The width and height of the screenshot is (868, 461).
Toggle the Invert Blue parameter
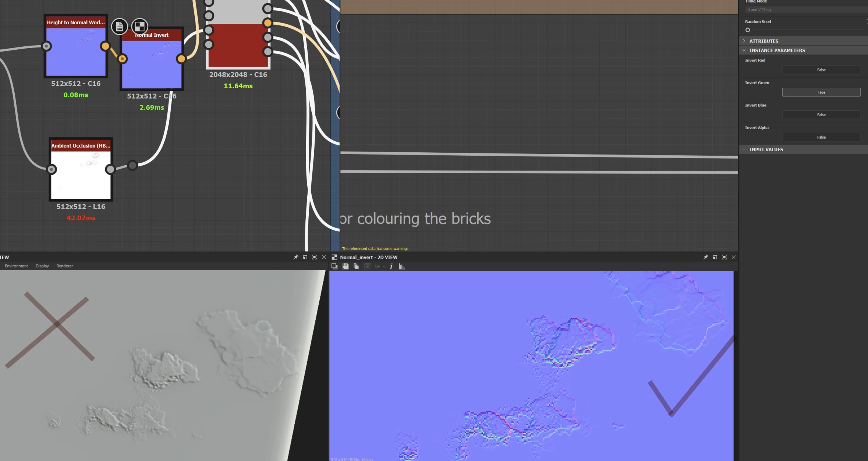pos(821,115)
